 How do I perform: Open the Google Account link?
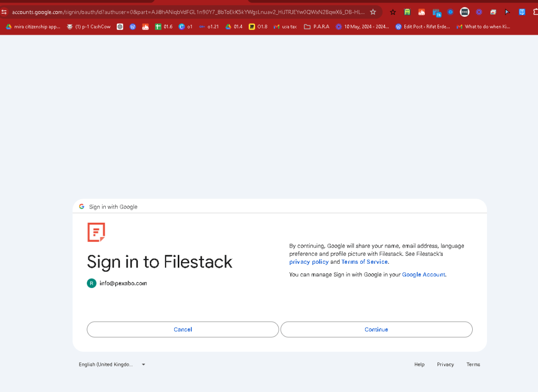423,274
